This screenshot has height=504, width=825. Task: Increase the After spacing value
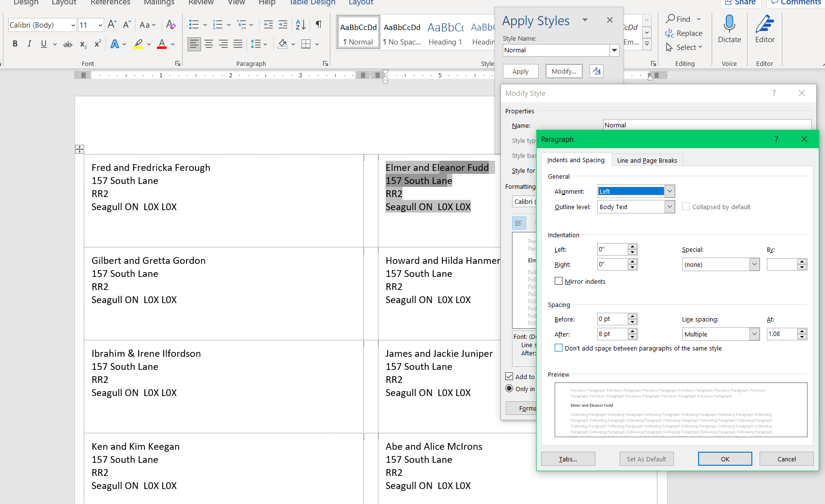click(x=632, y=331)
